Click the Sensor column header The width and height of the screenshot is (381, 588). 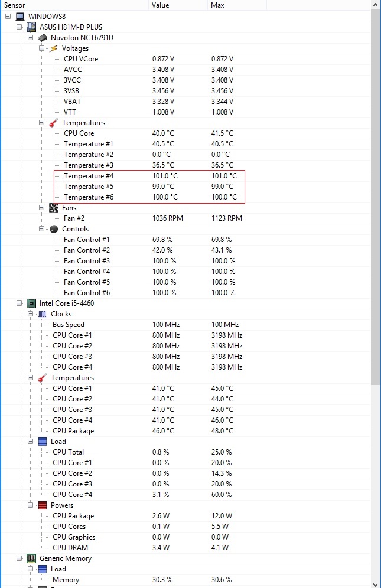(74, 5)
